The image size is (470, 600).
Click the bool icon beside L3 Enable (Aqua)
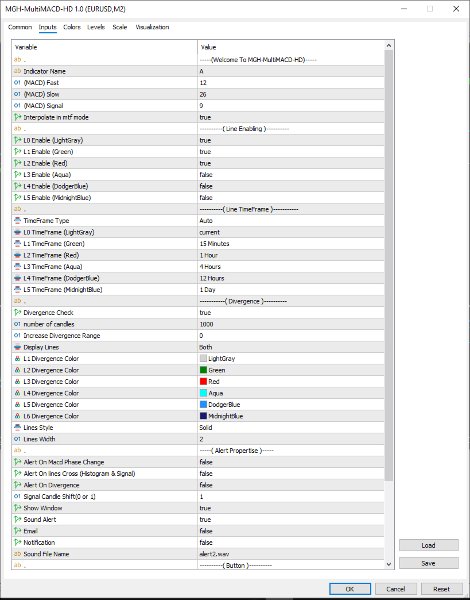(x=17, y=174)
